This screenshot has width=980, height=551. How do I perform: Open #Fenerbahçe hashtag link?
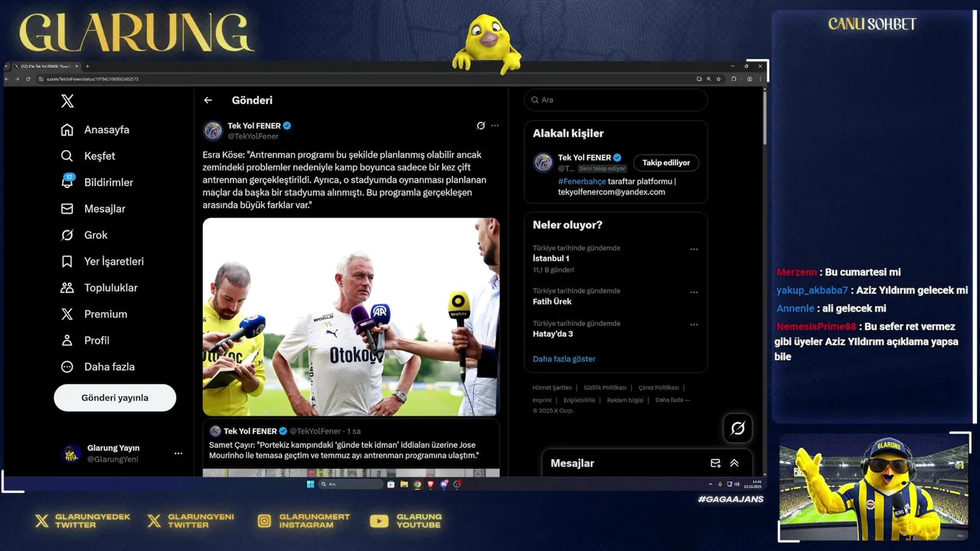(582, 181)
